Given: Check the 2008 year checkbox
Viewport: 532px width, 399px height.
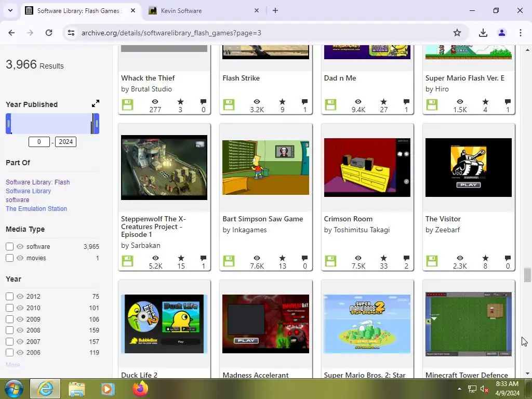Looking at the screenshot, I should click(9, 330).
